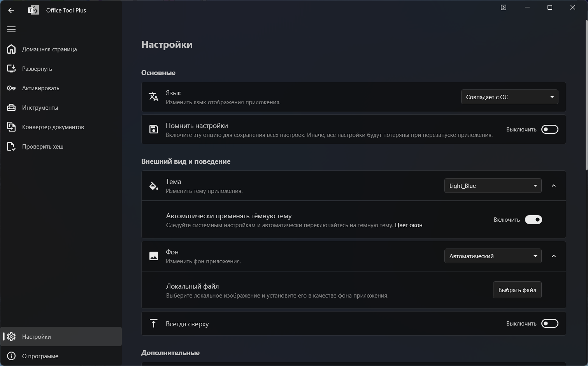The width and height of the screenshot is (588, 366).
Task: Disable automatic dark theme toggle
Action: pyautogui.click(x=533, y=220)
